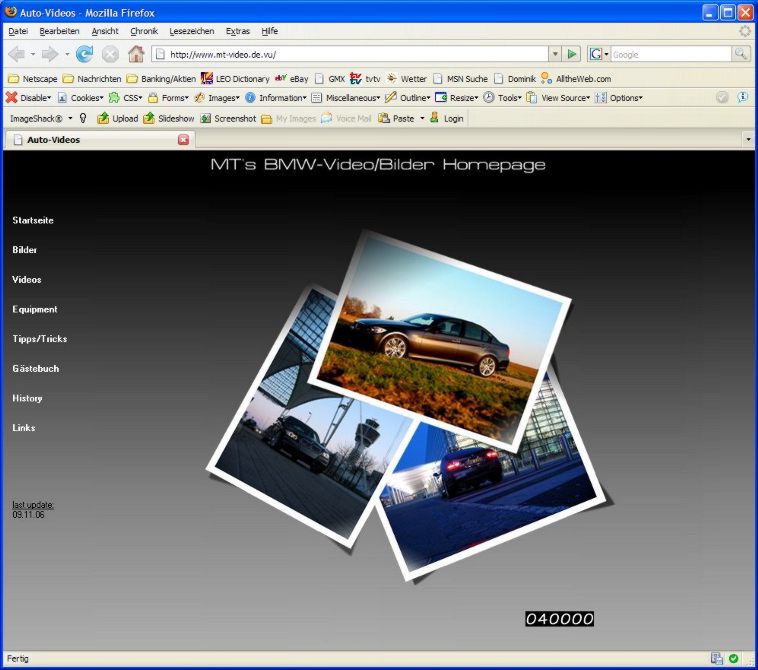Open the Bilder page link
This screenshot has height=670, width=758.
[25, 250]
